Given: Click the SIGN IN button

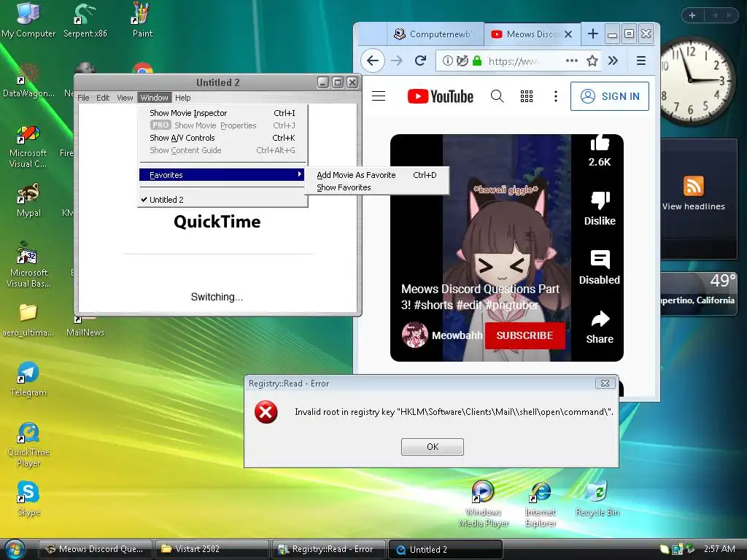Looking at the screenshot, I should pyautogui.click(x=610, y=96).
